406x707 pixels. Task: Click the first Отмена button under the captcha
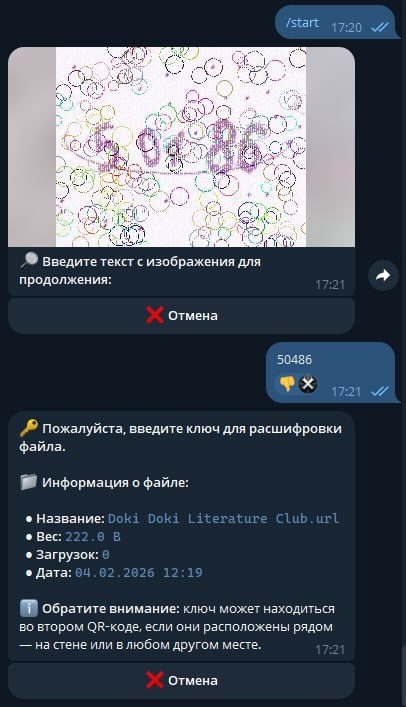181,316
